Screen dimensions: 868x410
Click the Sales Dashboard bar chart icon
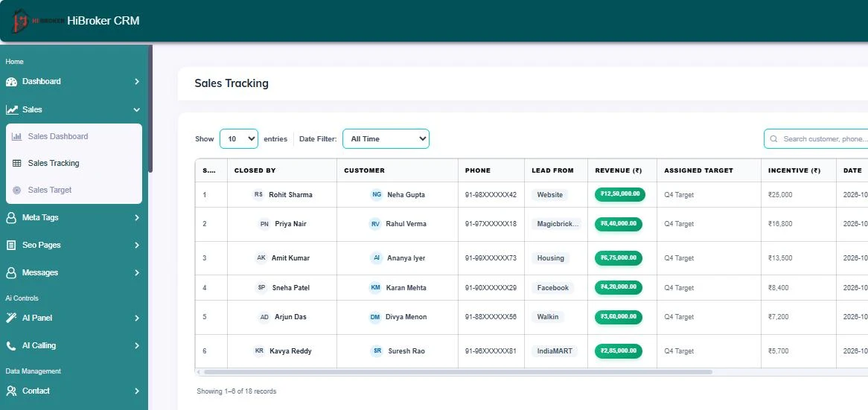(17, 137)
